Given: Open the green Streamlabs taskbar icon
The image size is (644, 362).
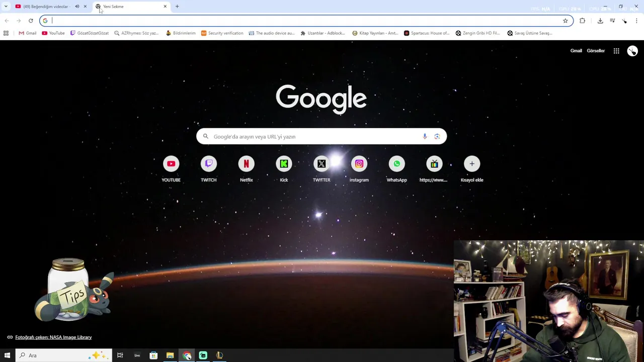Looking at the screenshot, I should click(203, 355).
